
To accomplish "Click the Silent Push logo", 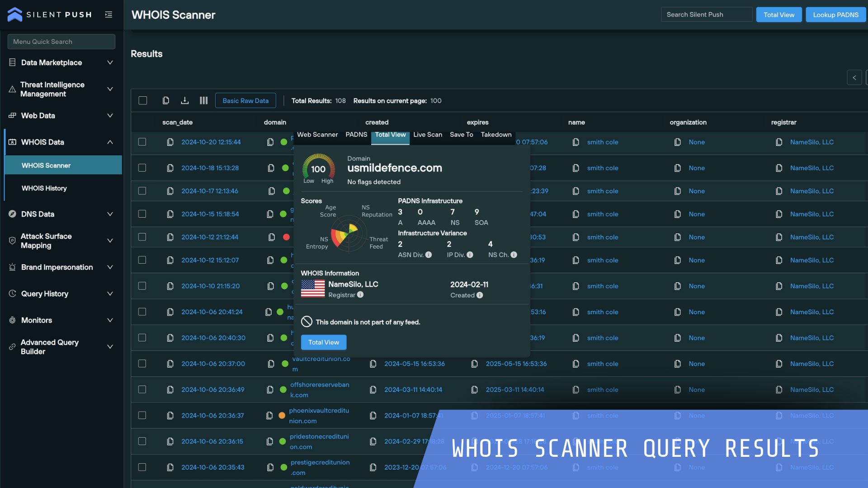I will 49,14.
